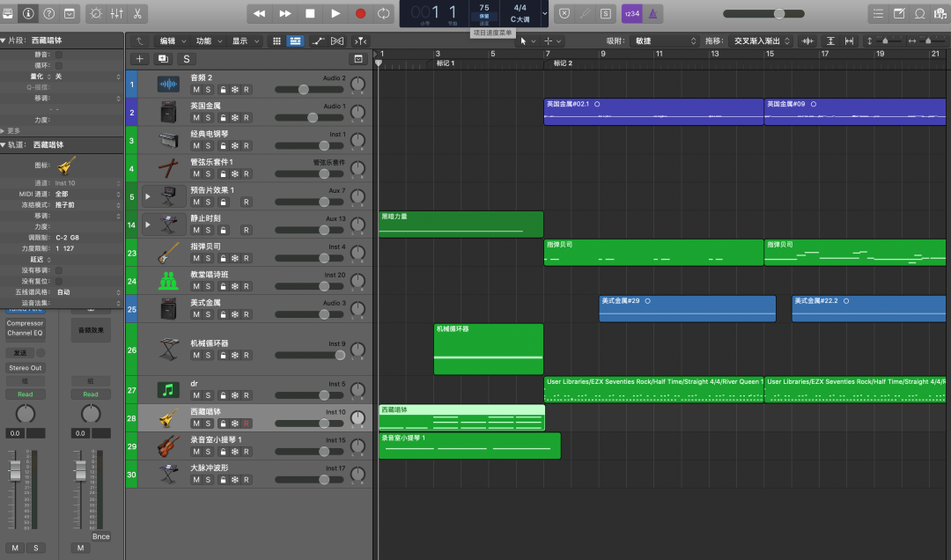The image size is (951, 560).
Task: Freeze the 经典电钢琴 track with snowflake
Action: coord(235,146)
